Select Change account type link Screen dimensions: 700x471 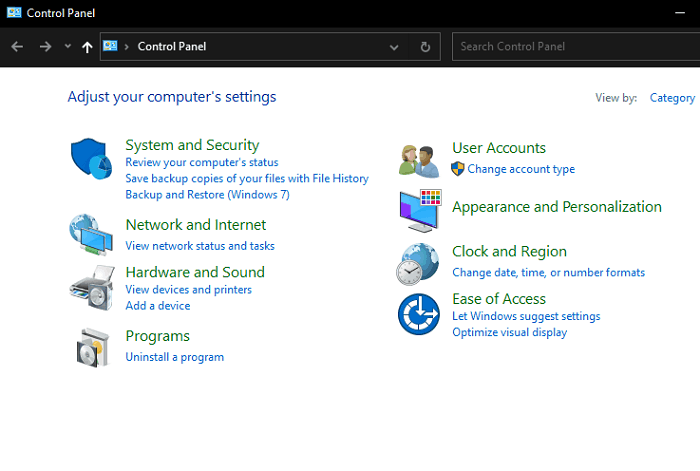520,169
